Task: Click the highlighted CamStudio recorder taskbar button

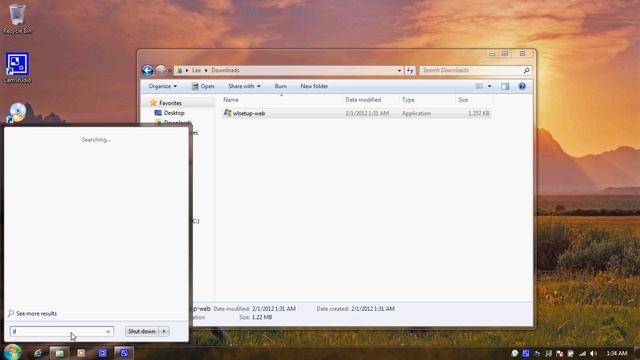Action: pyautogui.click(x=124, y=353)
